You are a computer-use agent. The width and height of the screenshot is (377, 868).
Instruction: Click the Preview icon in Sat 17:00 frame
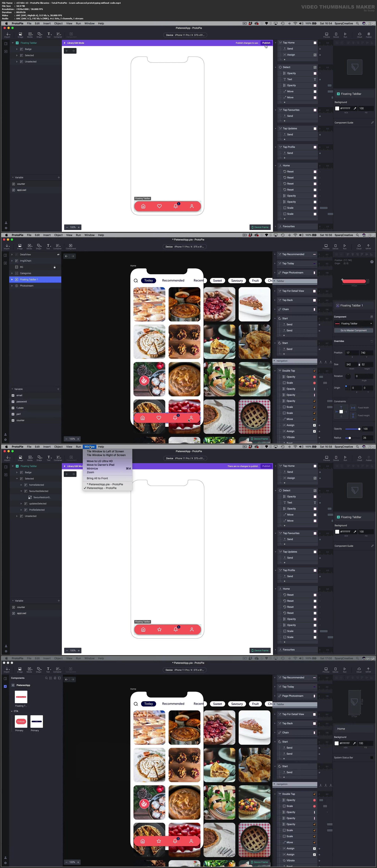click(326, 670)
